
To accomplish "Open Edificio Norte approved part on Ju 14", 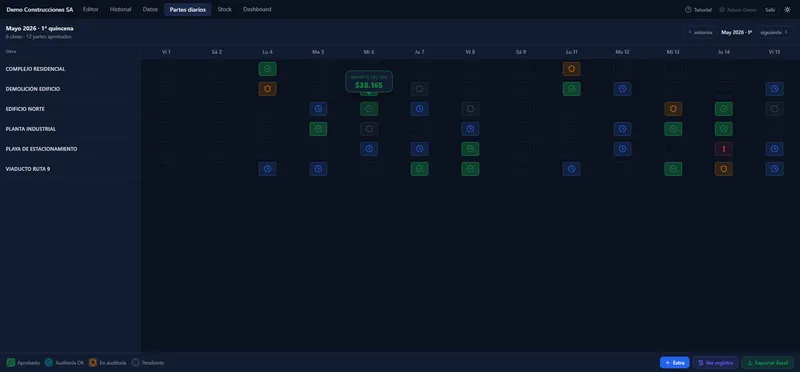I will [723, 109].
